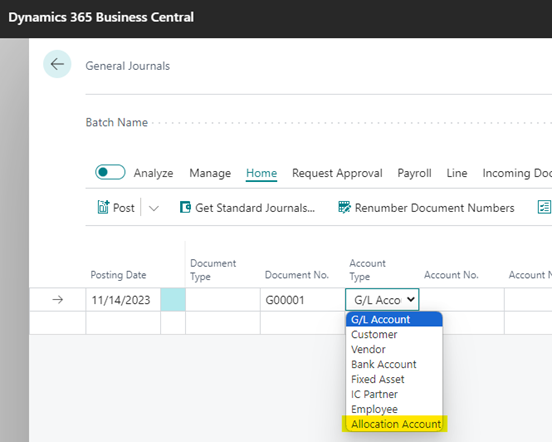Image resolution: width=552 pixels, height=442 pixels.
Task: Click the row selector arrow beside 11/14/2023
Action: [x=57, y=300]
